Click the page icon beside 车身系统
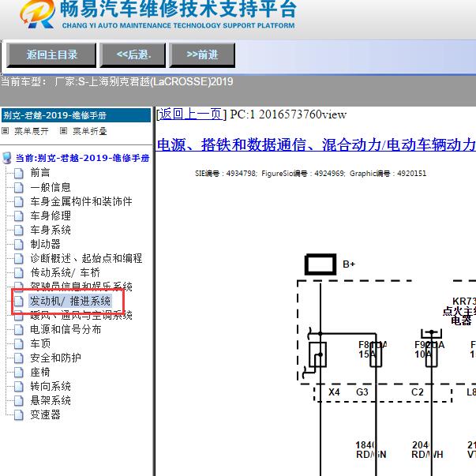This screenshot has height=476, width=476. tap(19, 231)
